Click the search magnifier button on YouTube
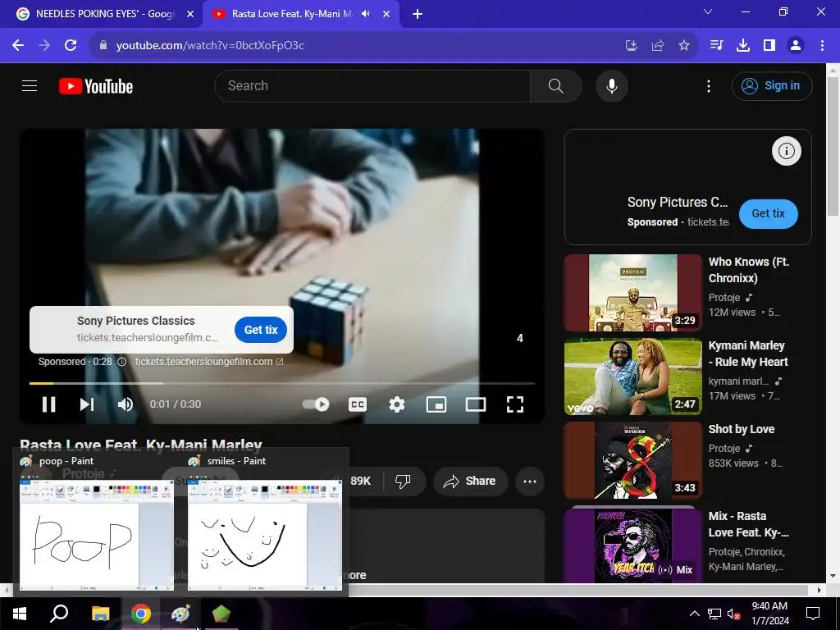 click(x=555, y=85)
